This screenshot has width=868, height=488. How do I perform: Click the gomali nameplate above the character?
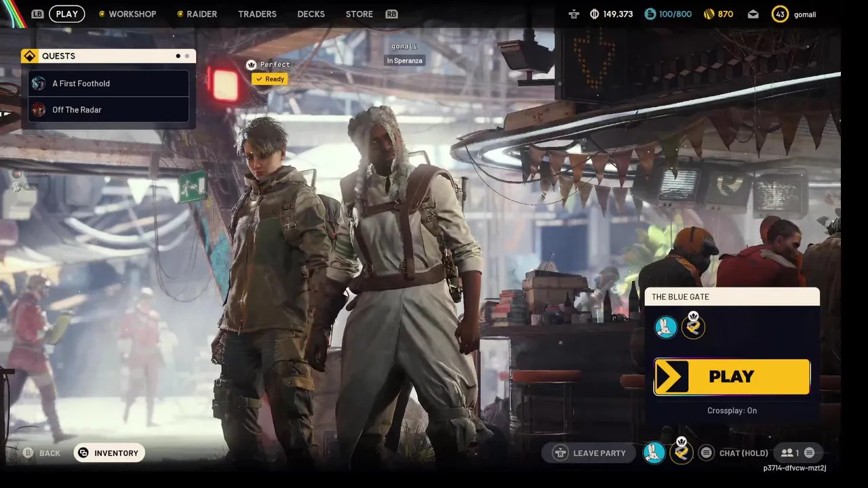click(404, 46)
